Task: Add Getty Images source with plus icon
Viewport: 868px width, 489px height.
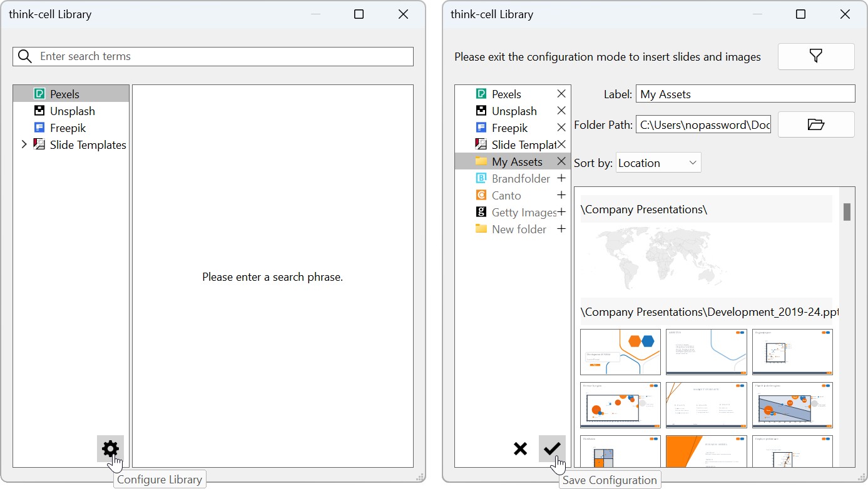Action: tap(561, 212)
